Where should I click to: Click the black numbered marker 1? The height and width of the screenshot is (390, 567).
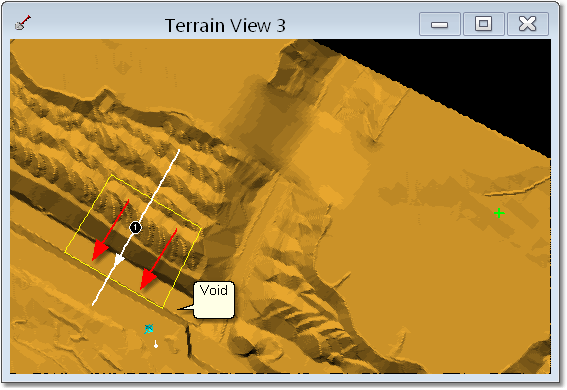click(x=135, y=227)
